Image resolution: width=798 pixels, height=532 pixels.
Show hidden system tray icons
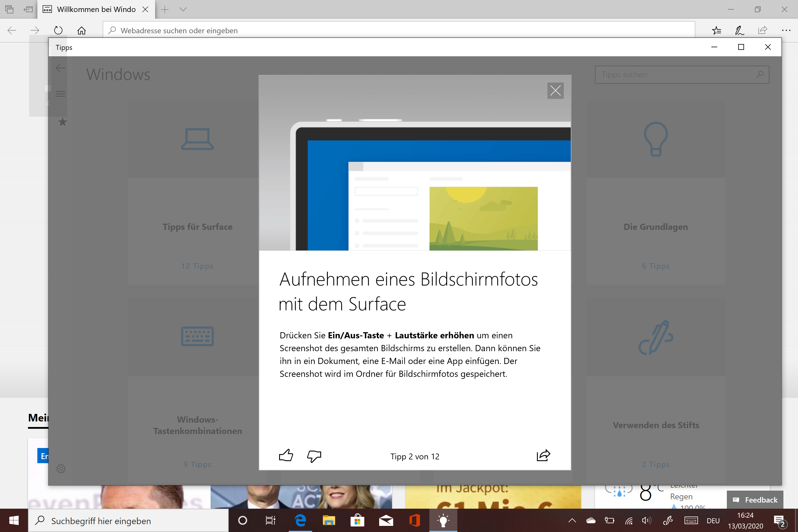(572, 520)
